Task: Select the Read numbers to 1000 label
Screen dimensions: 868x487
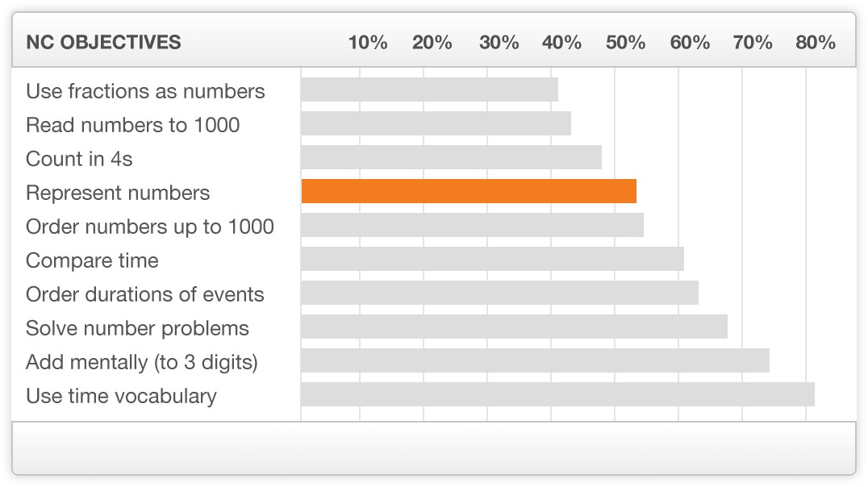Action: [x=133, y=125]
